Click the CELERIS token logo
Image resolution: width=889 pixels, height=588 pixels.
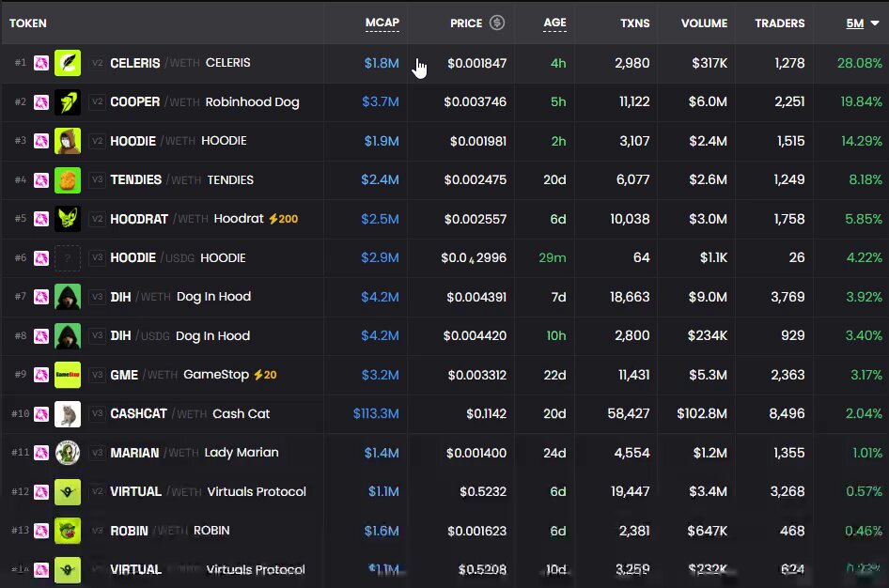point(68,63)
